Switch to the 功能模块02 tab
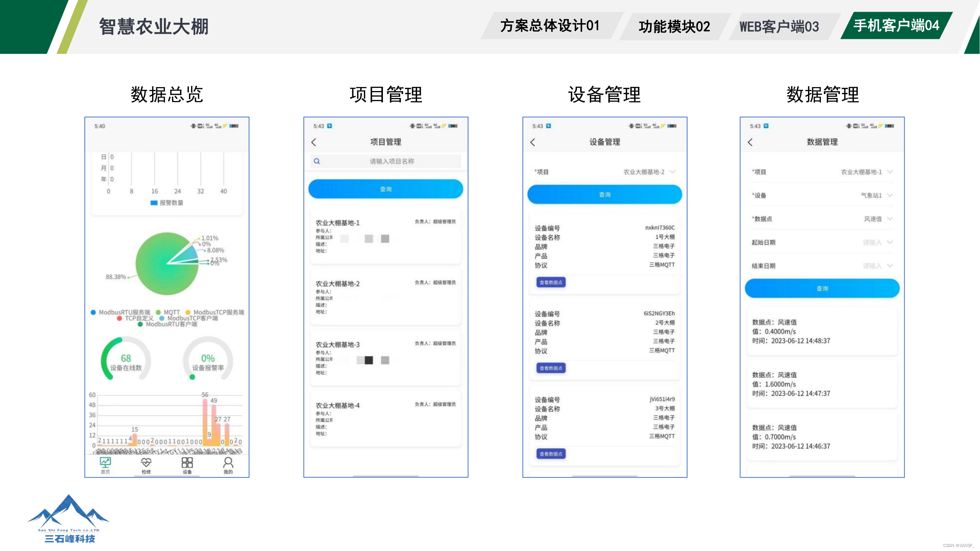This screenshot has height=551, width=980. pyautogui.click(x=674, y=26)
